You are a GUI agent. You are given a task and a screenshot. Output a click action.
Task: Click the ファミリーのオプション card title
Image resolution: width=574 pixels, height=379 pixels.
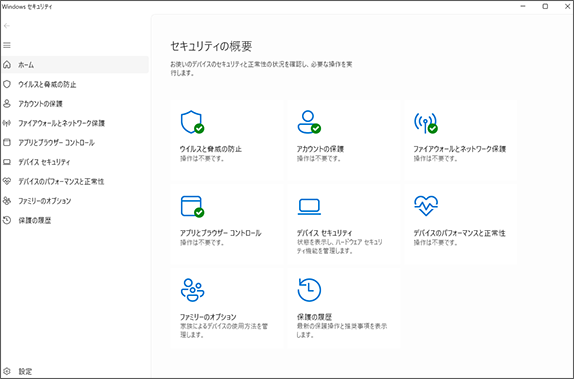click(208, 317)
